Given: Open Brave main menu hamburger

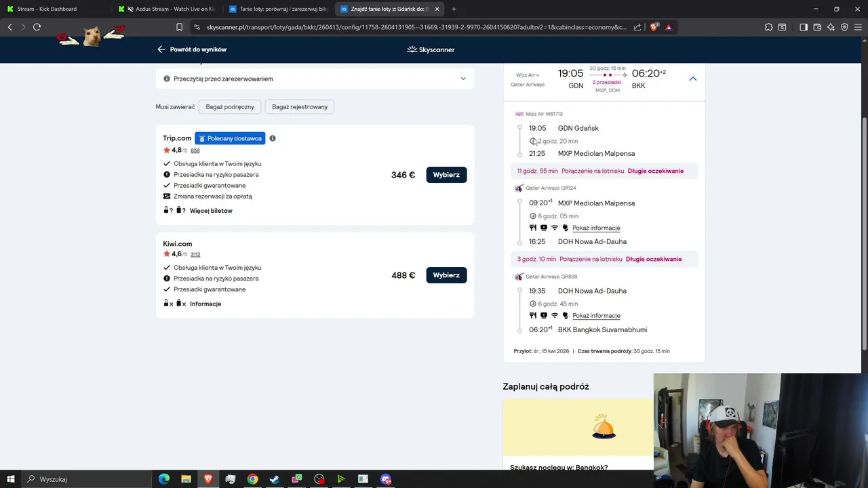Looking at the screenshot, I should click(858, 27).
